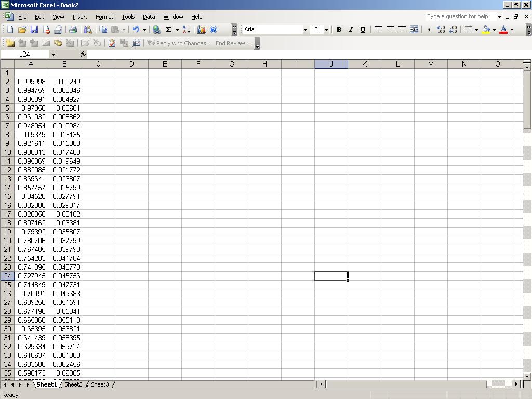Viewport: 532px width, 399px height.
Task: Open the Fill Color dropdown arrow
Action: [x=494, y=30]
